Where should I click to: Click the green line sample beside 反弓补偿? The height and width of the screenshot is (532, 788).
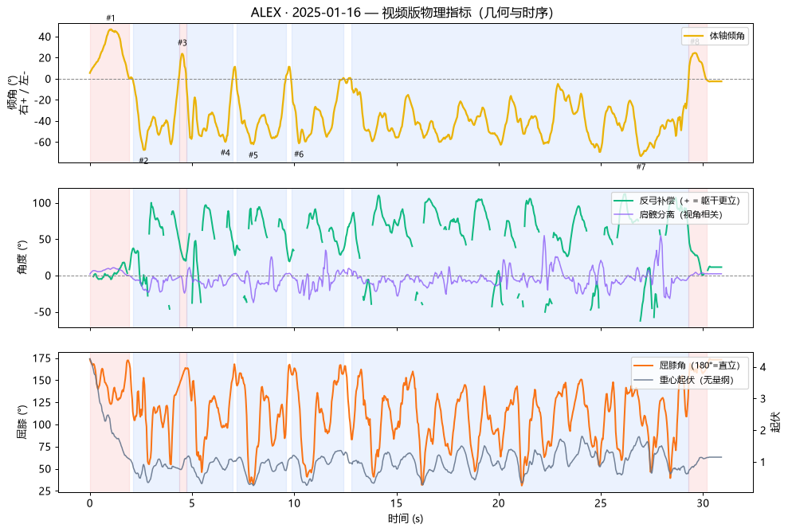pyautogui.click(x=623, y=201)
